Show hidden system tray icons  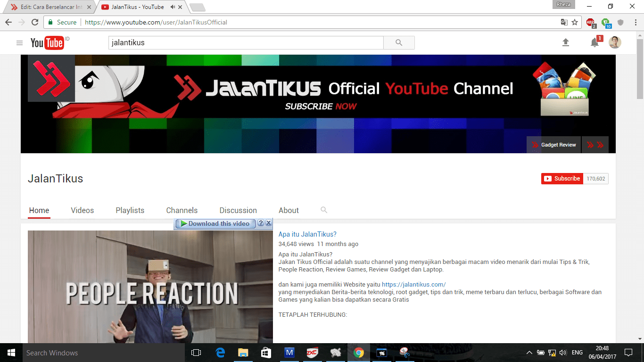click(529, 353)
